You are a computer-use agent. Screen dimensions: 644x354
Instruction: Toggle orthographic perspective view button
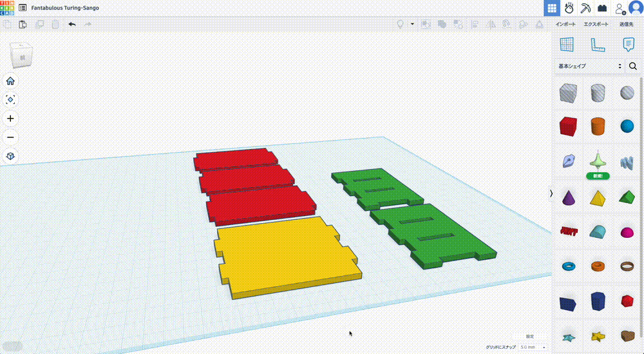pyautogui.click(x=10, y=156)
